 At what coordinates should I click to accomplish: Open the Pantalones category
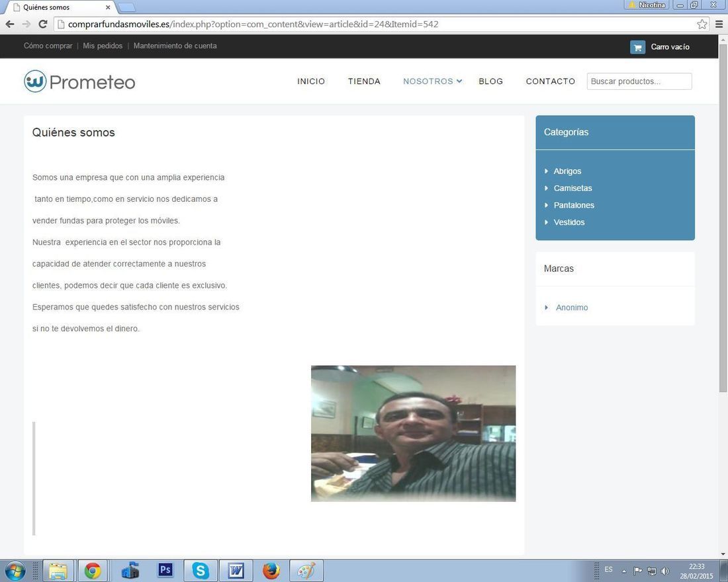pyautogui.click(x=574, y=205)
